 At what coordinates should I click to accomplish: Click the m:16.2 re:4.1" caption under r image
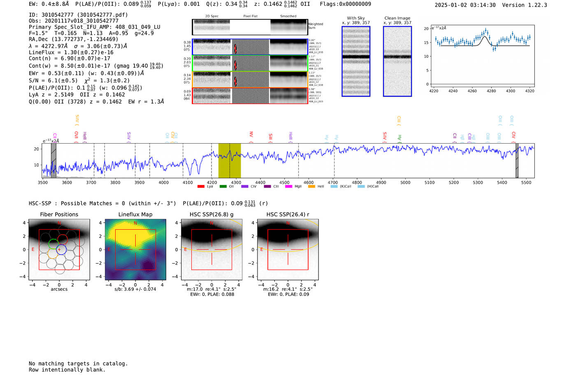click(288, 289)
